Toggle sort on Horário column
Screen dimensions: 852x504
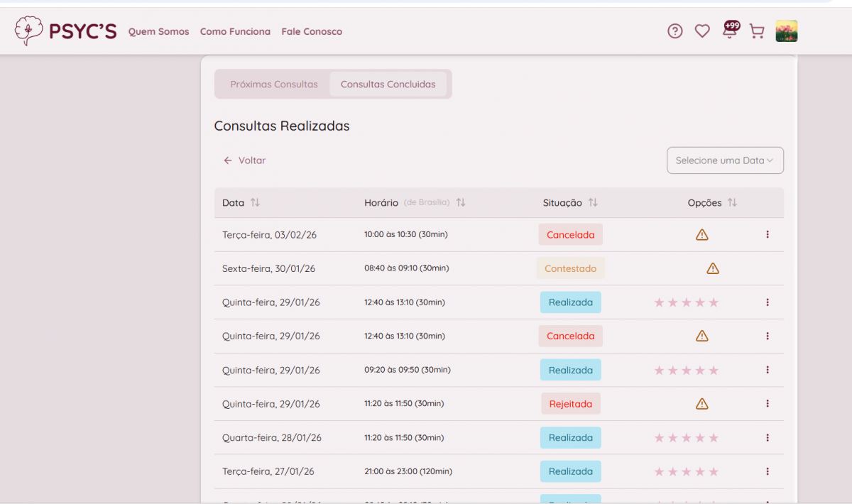click(x=461, y=203)
